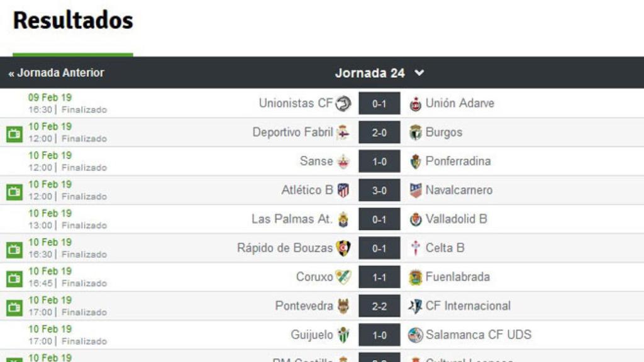
Task: Go to Jornada Anterior
Action: pos(57,73)
